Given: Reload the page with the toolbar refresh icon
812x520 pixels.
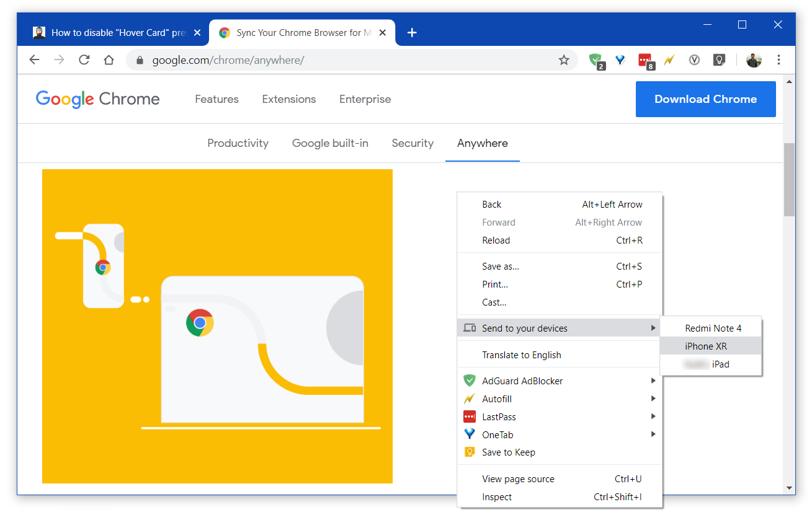Looking at the screenshot, I should point(84,60).
